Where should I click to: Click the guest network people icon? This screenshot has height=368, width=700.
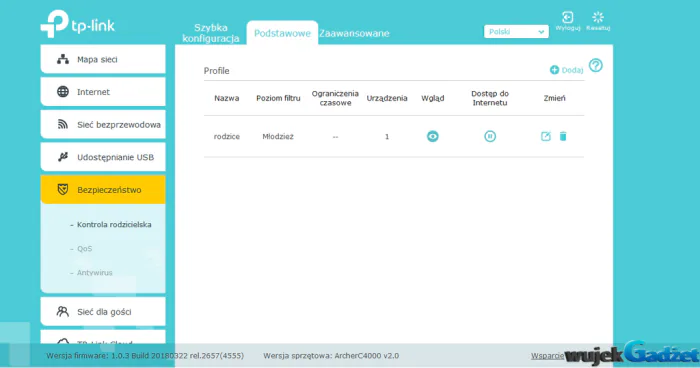tap(62, 311)
